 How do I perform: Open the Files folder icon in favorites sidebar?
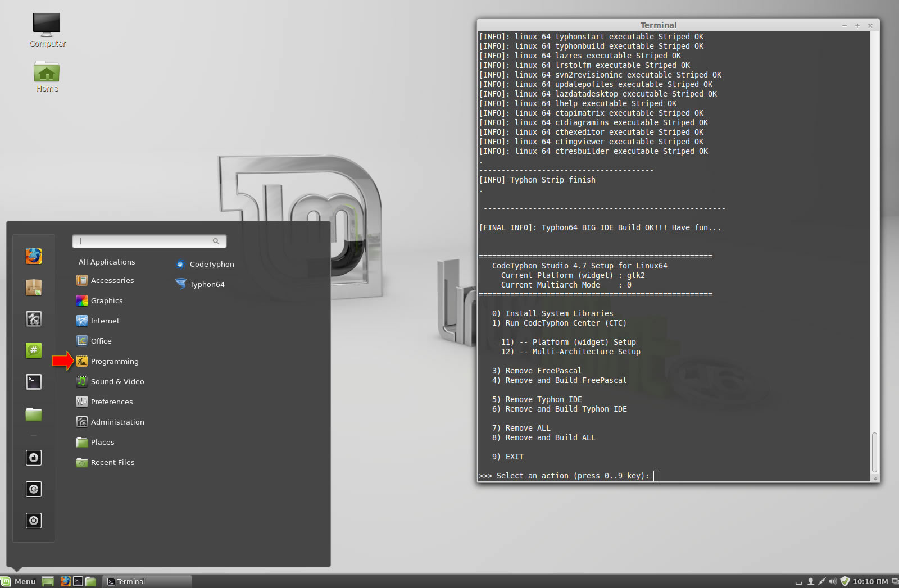(x=34, y=414)
